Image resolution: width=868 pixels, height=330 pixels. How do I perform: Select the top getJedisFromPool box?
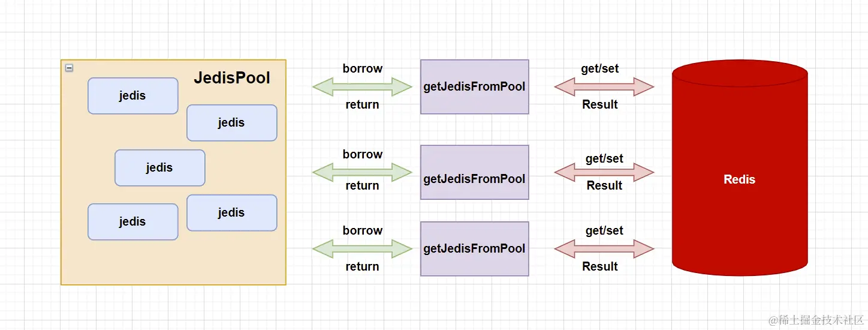pos(475,87)
